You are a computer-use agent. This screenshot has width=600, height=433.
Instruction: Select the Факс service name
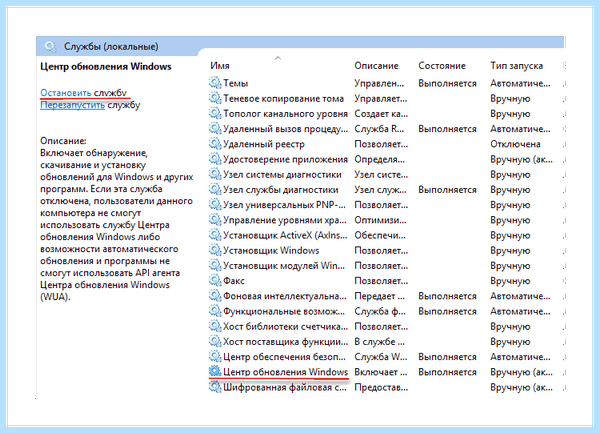pos(234,281)
